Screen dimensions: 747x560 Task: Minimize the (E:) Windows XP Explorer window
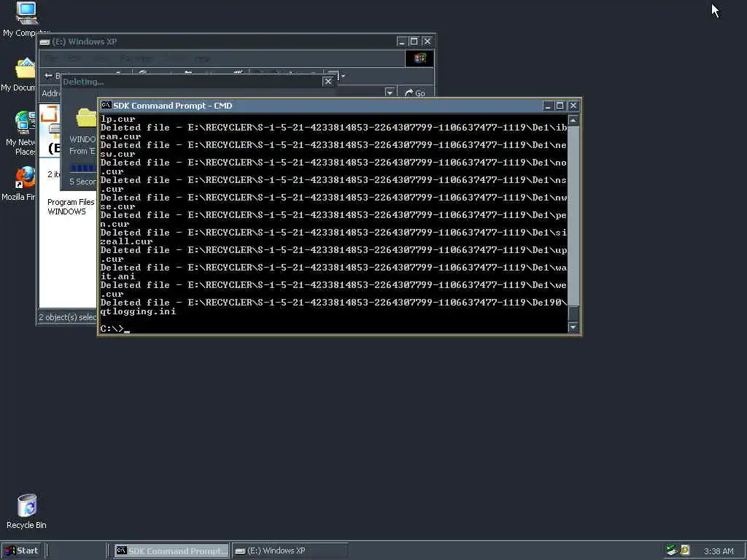[402, 42]
